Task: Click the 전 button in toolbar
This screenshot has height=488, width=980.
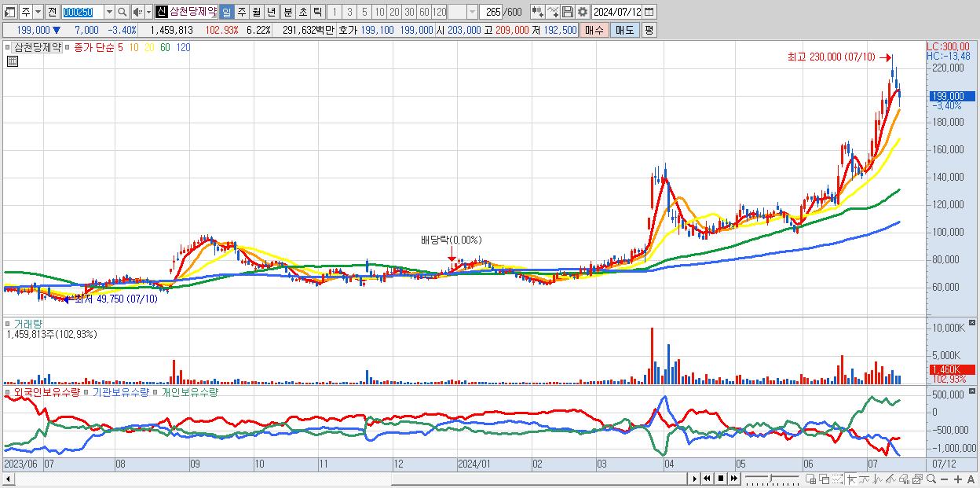Action: [x=53, y=12]
